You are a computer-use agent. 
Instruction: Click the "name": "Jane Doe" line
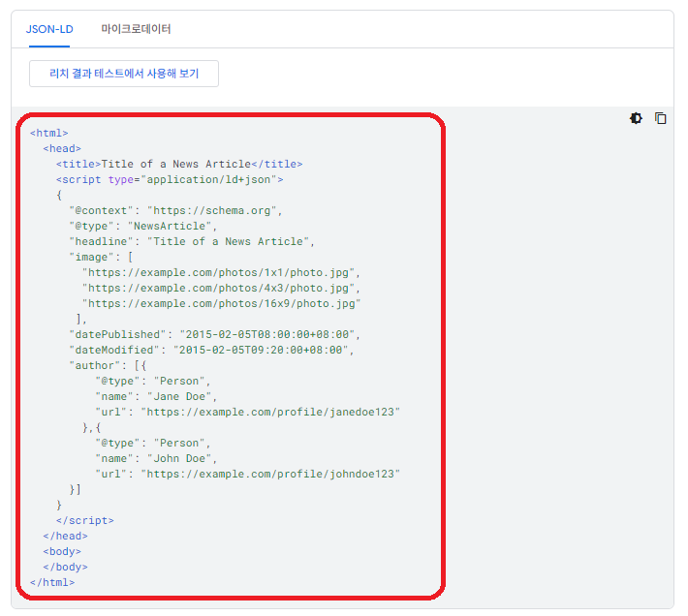click(x=156, y=397)
